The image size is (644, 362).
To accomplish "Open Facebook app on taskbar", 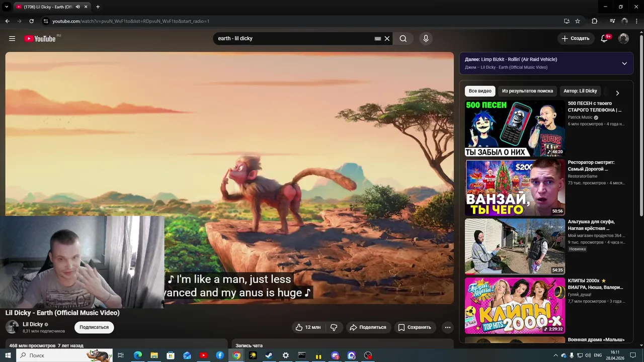I will pyautogui.click(x=220, y=355).
